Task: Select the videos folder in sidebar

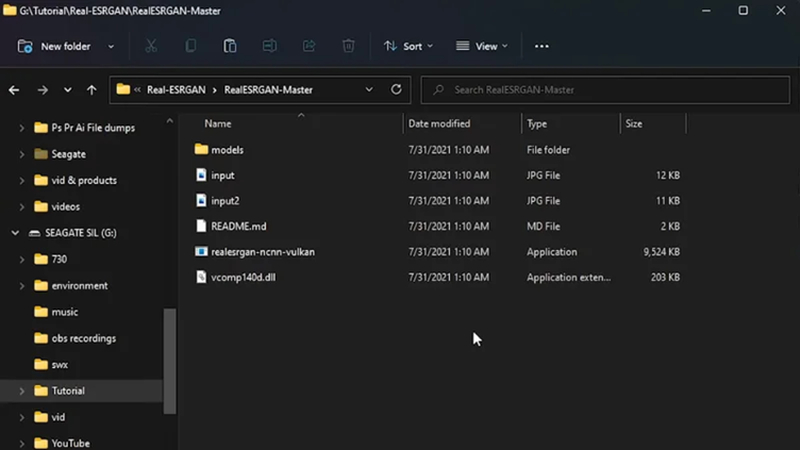Action: click(x=65, y=207)
